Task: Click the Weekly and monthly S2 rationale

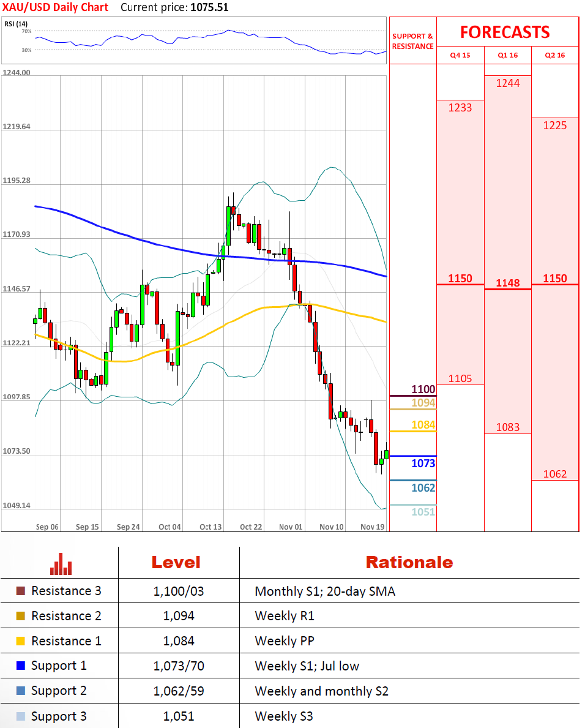Action: (x=321, y=691)
